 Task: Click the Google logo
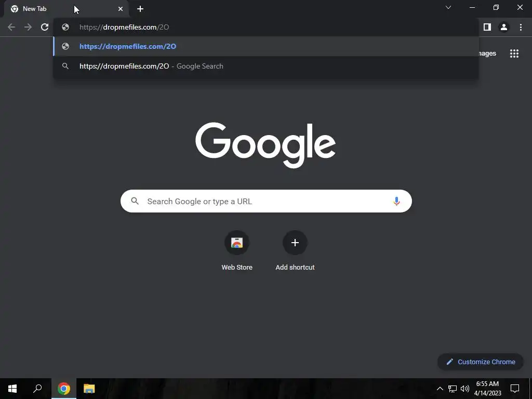(x=265, y=145)
